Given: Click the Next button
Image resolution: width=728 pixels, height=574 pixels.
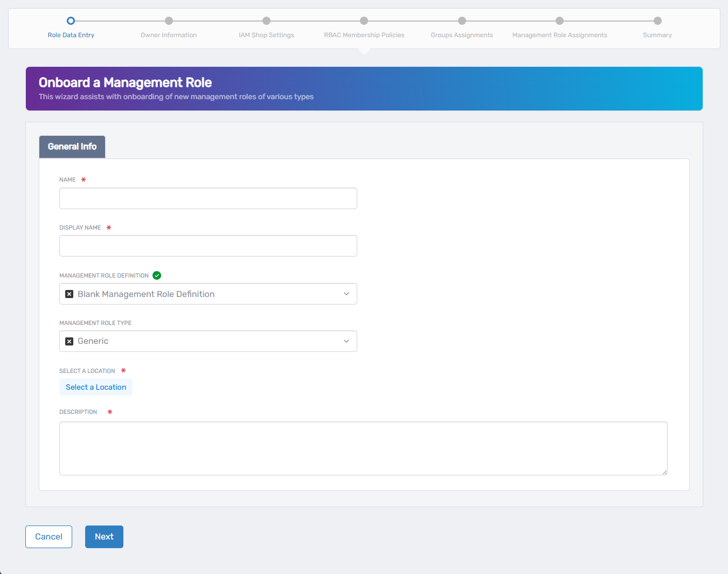Looking at the screenshot, I should 104,537.
